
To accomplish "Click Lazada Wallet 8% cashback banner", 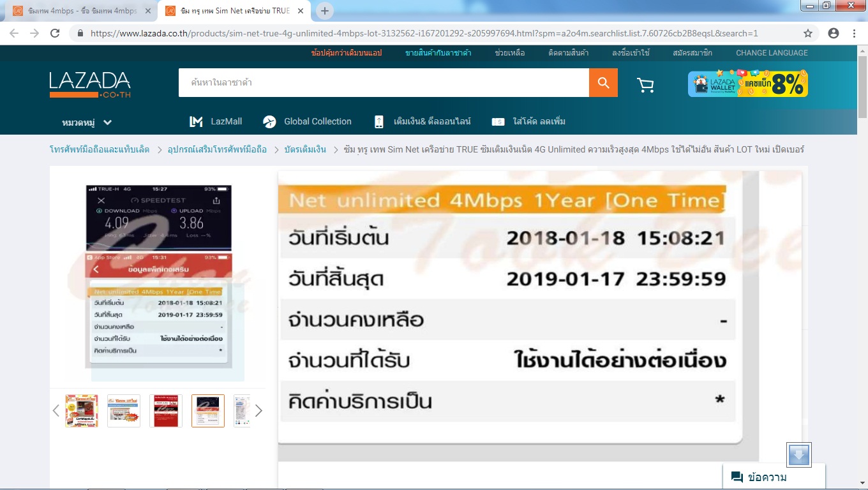I will pyautogui.click(x=748, y=84).
